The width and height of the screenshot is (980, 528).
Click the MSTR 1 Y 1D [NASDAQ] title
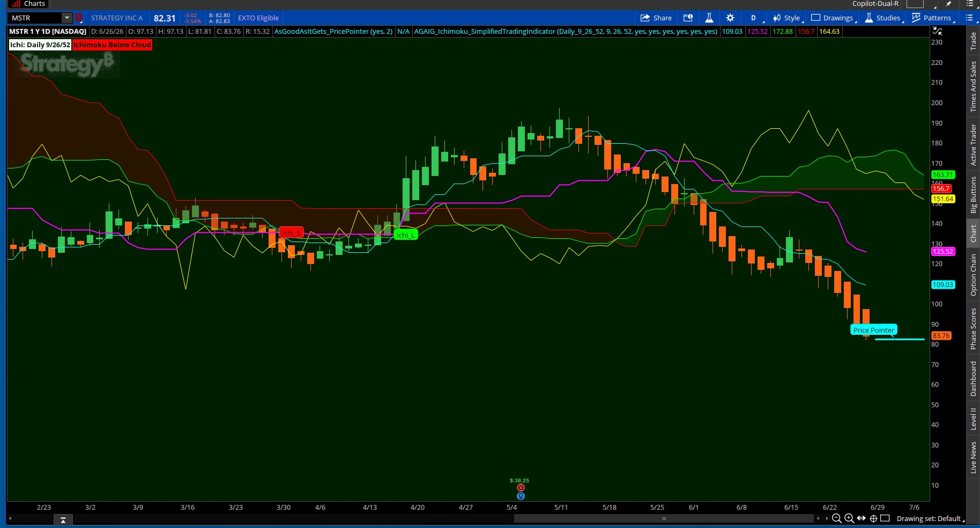click(x=48, y=31)
